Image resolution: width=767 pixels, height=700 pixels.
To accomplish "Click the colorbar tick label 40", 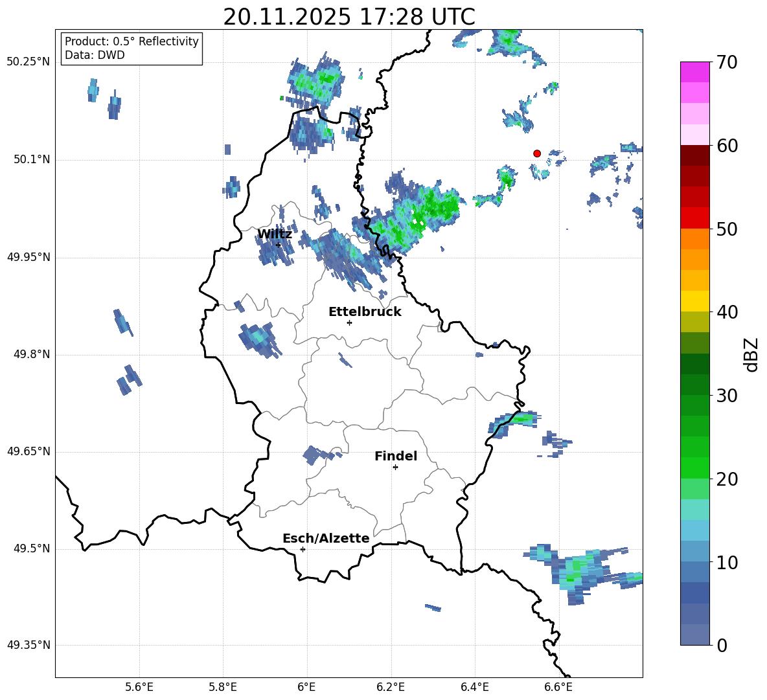I will point(727,312).
